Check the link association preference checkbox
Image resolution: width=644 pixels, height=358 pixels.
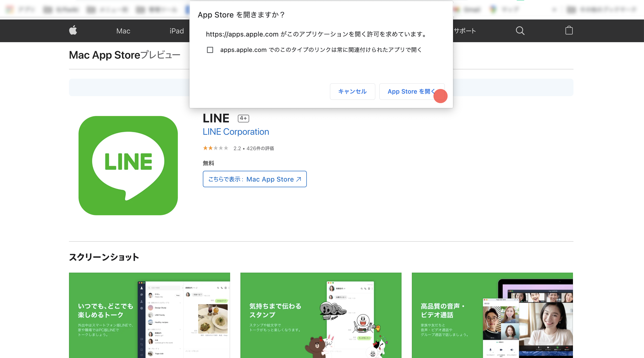(x=210, y=49)
